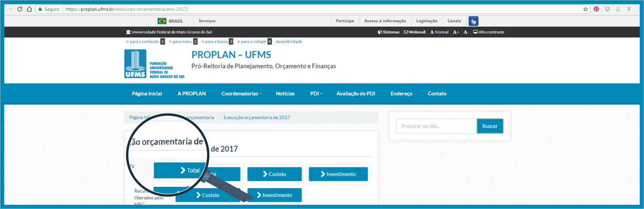Click the Procurar no site search field
Screen dimensions: 644x209
[x=436, y=126]
